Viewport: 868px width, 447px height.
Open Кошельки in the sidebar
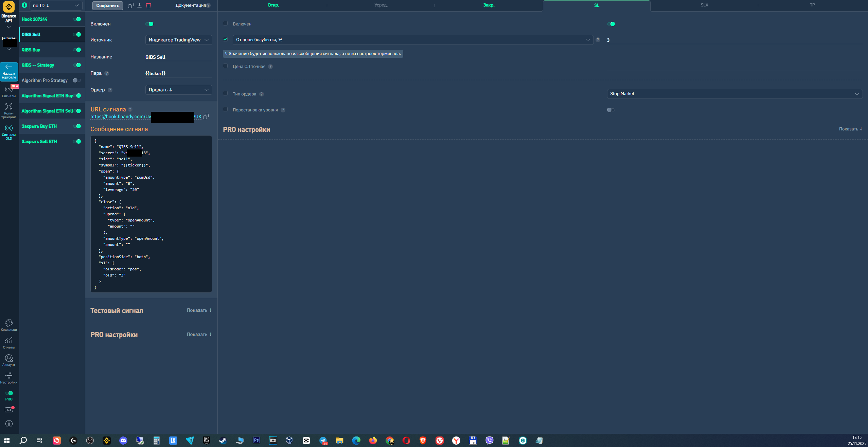[x=9, y=325]
